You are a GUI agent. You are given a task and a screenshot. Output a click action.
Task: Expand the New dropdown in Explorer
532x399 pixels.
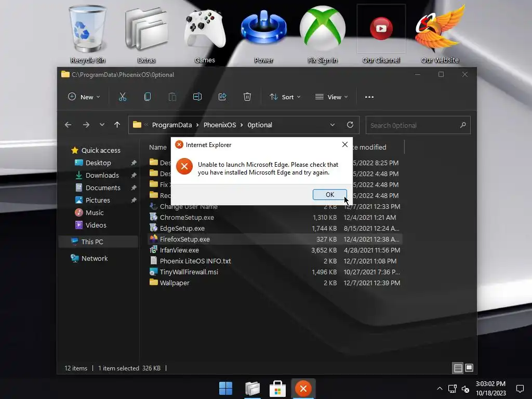tap(84, 97)
